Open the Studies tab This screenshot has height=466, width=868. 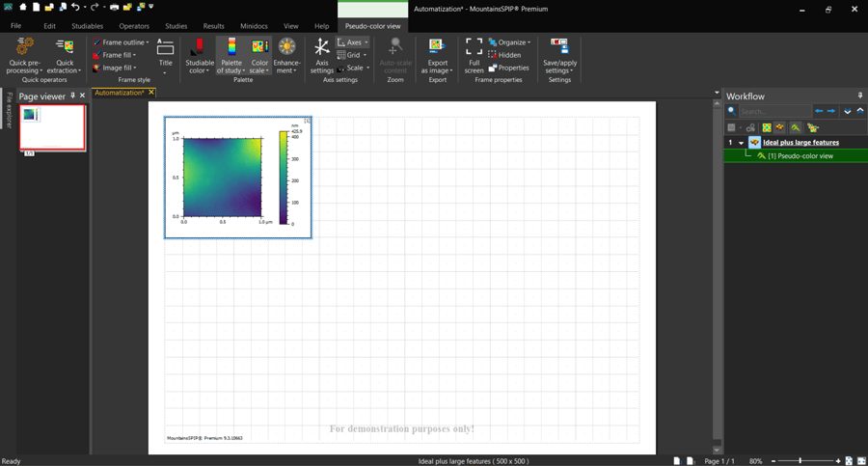click(x=176, y=26)
